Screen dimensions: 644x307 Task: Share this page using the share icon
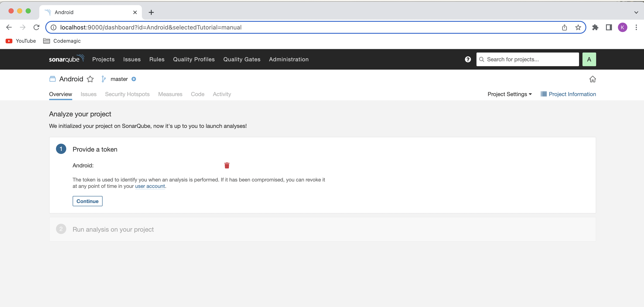[x=564, y=28]
